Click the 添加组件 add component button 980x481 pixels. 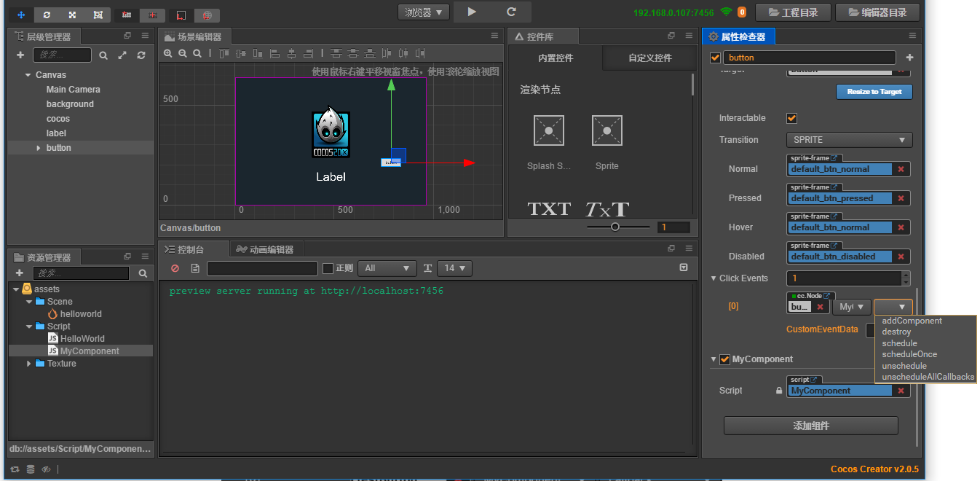(810, 426)
